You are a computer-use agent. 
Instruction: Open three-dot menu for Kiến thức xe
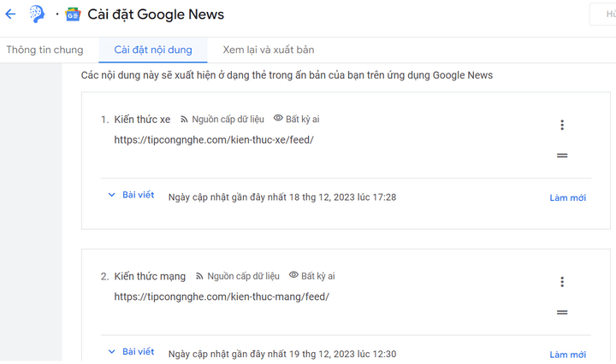562,125
